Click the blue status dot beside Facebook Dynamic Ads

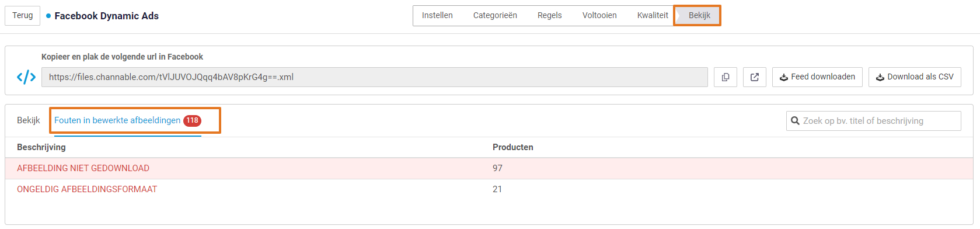coord(48,16)
